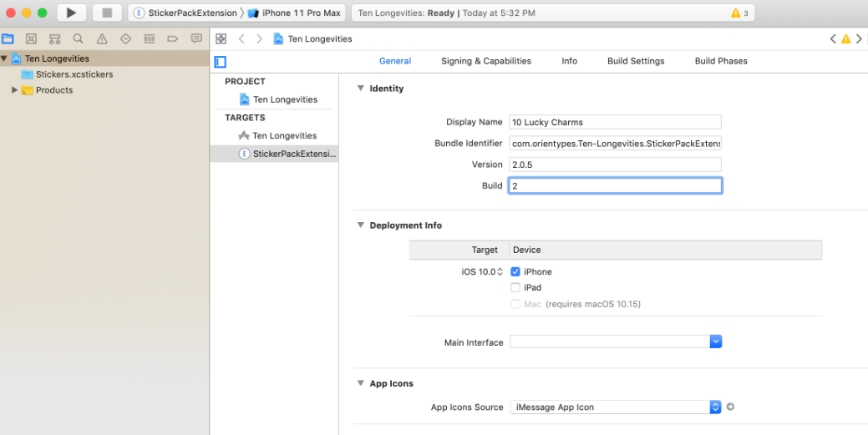This screenshot has height=435, width=868.
Task: Click the Bundle Identifier field
Action: tap(615, 144)
